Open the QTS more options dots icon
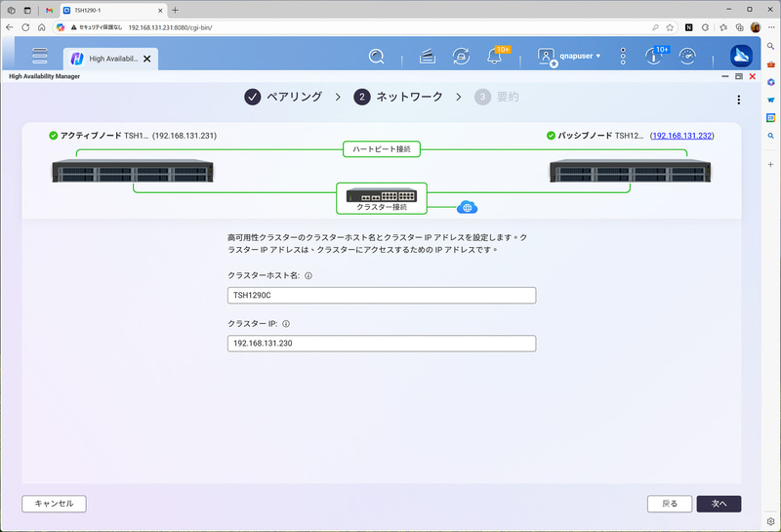Image resolution: width=781 pixels, height=532 pixels. click(x=623, y=57)
